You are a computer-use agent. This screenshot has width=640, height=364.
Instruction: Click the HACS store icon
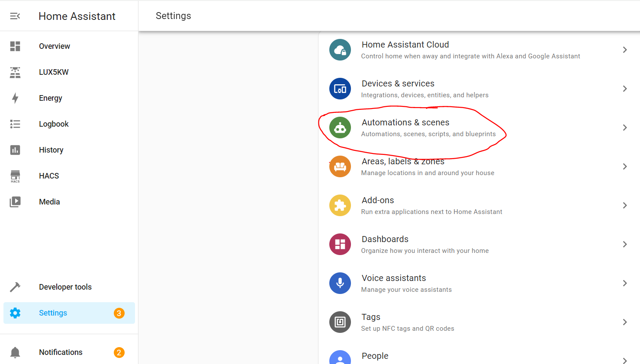[15, 176]
